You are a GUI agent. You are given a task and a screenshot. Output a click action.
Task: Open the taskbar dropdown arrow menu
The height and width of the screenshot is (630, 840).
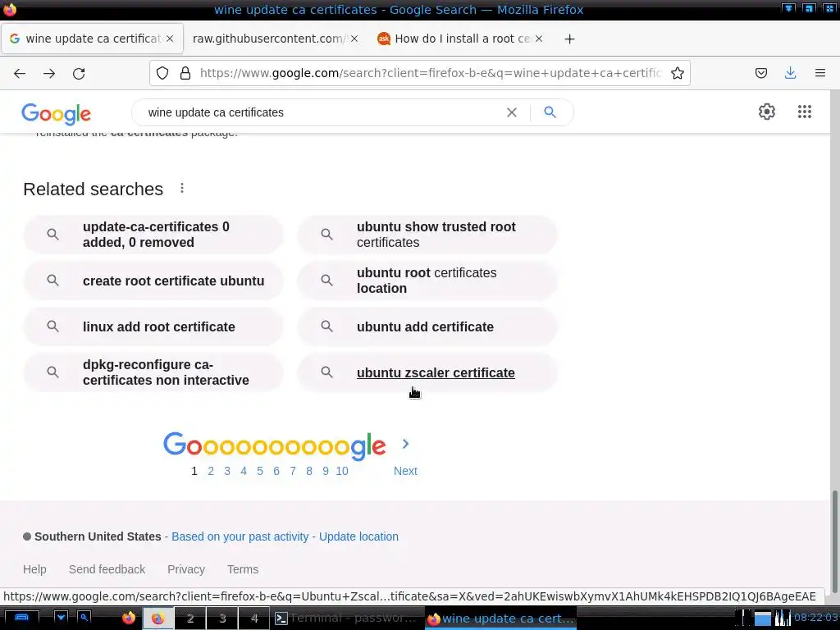coord(61,618)
